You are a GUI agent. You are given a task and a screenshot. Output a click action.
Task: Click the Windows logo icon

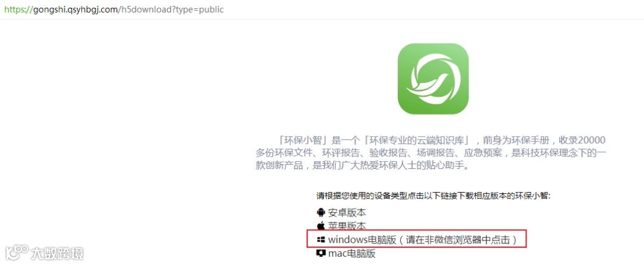click(321, 239)
